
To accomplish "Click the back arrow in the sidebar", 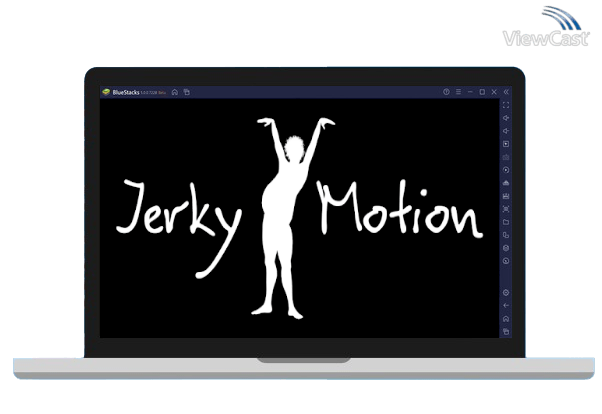I will tap(506, 306).
